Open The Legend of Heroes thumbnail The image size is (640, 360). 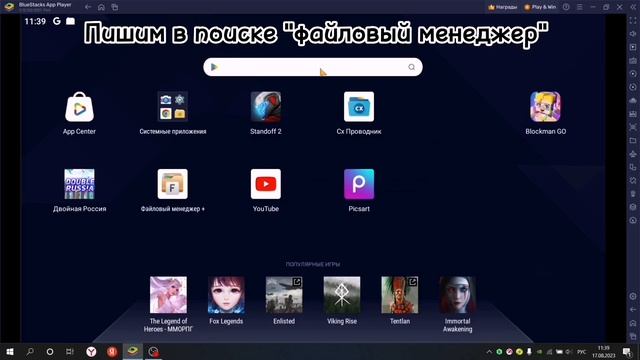[168, 295]
